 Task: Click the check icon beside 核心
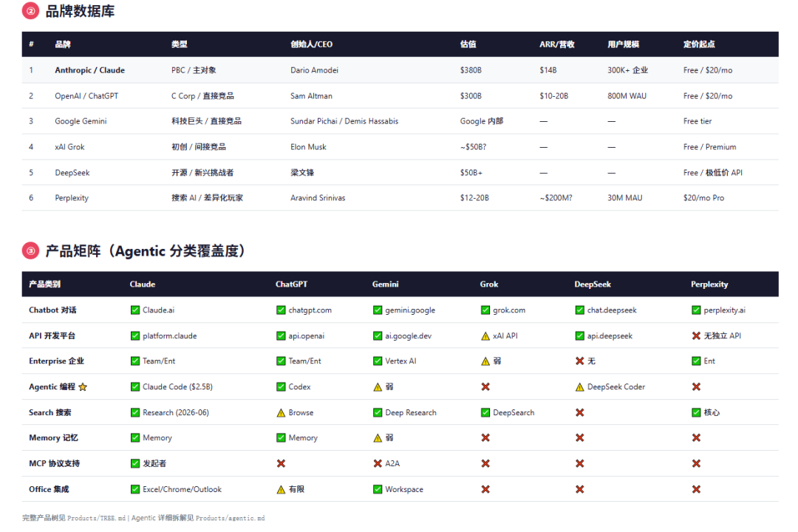(696, 412)
